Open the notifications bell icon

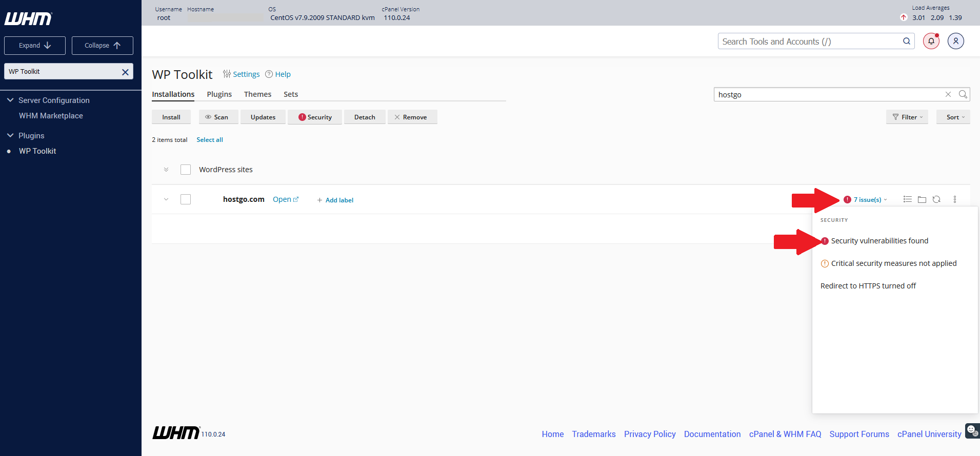[x=931, y=41]
